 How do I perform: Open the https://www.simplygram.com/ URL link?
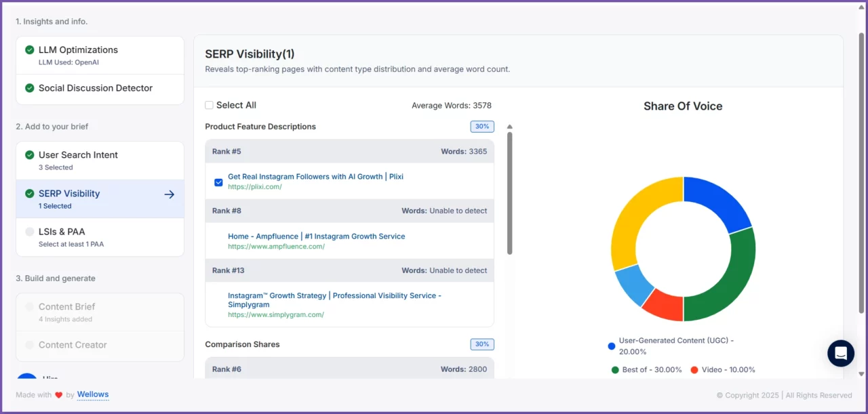click(275, 314)
